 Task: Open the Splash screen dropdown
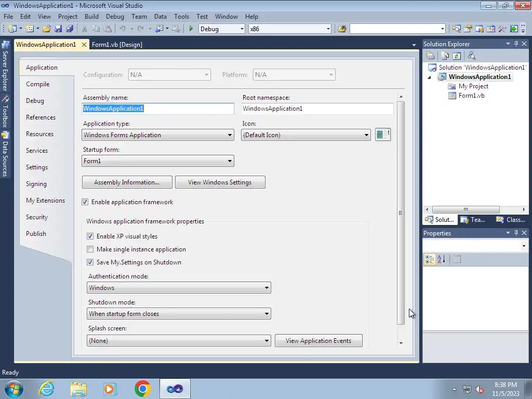[x=179, y=340]
